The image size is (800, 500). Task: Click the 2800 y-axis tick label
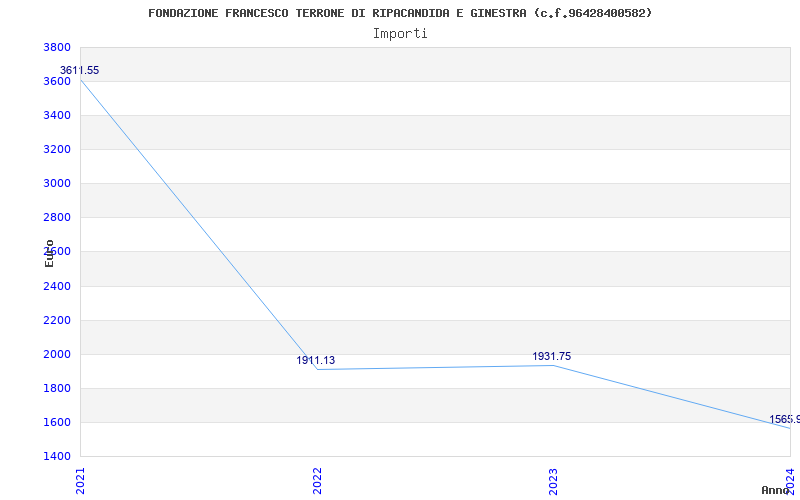click(x=57, y=218)
